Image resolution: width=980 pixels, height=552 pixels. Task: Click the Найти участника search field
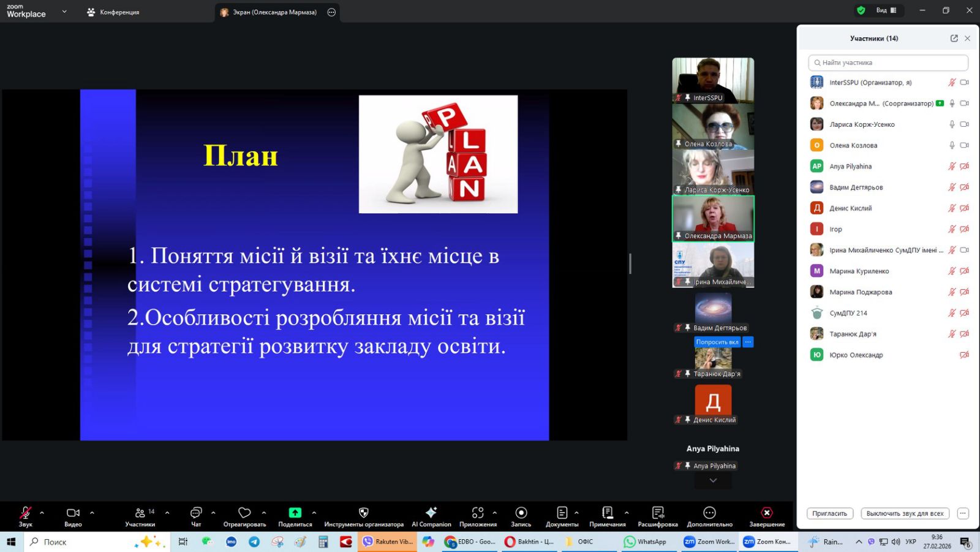[x=888, y=62]
